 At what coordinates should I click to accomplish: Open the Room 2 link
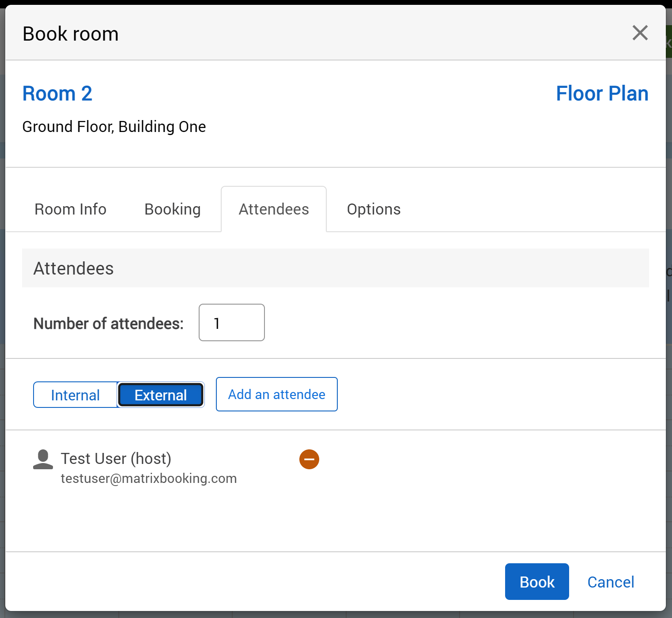pos(57,94)
